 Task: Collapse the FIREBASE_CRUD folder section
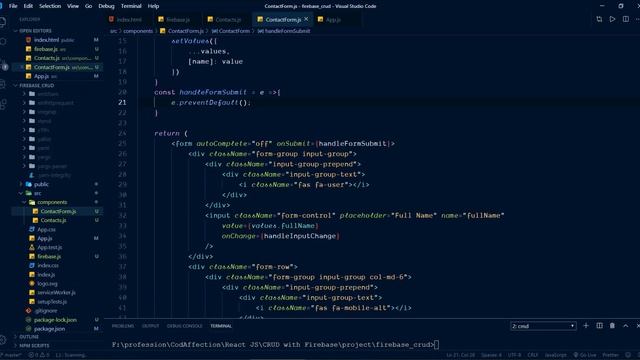click(x=57, y=86)
